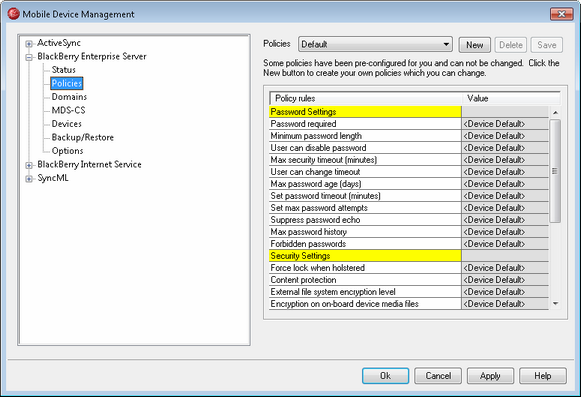Image resolution: width=581 pixels, height=397 pixels.
Task: Click the Help button
Action: pyautogui.click(x=542, y=376)
